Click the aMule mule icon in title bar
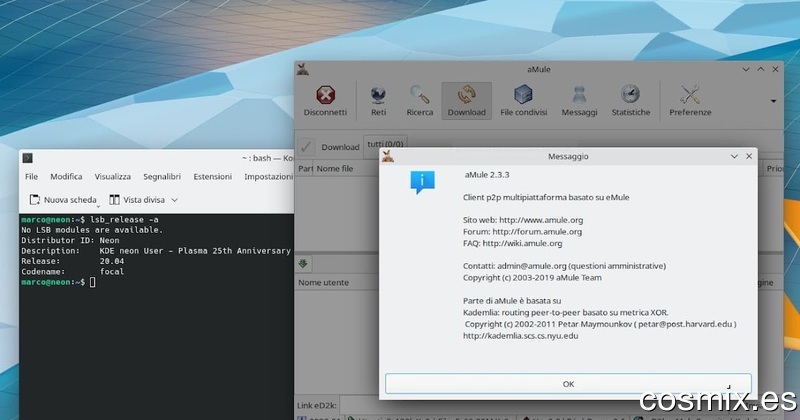The height and width of the screenshot is (420, 800). tap(303, 69)
